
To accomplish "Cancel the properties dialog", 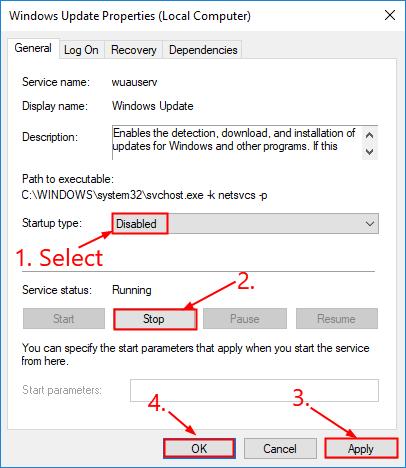I will (x=280, y=449).
